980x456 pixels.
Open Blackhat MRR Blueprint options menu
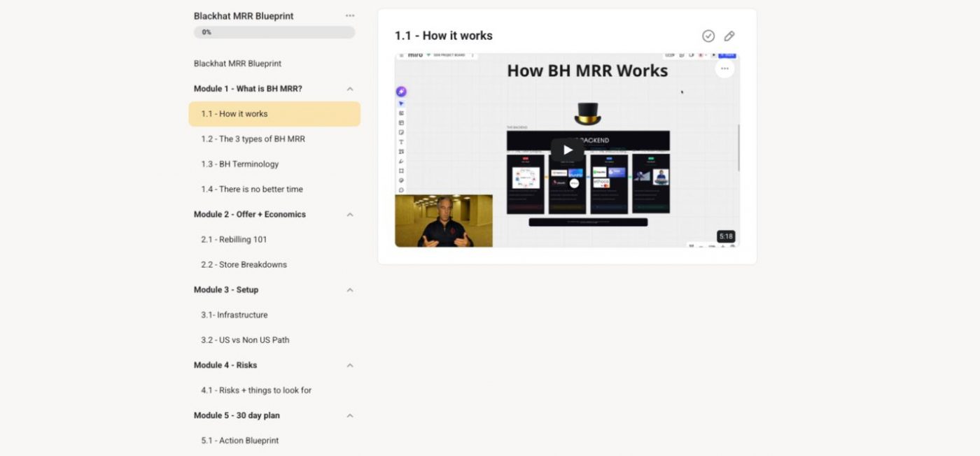coord(350,15)
